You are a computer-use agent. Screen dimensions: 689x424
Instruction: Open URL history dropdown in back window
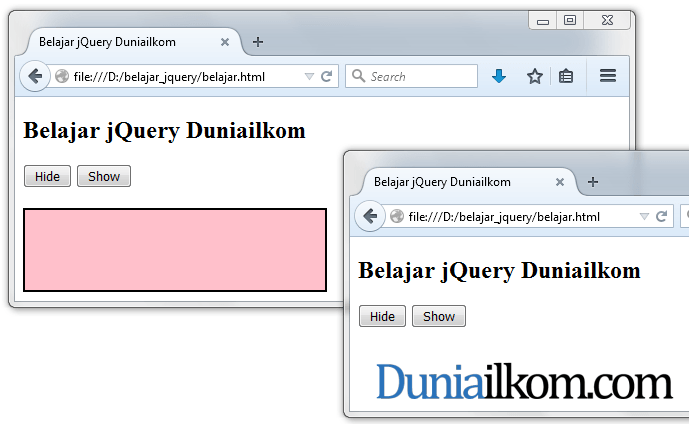click(309, 76)
